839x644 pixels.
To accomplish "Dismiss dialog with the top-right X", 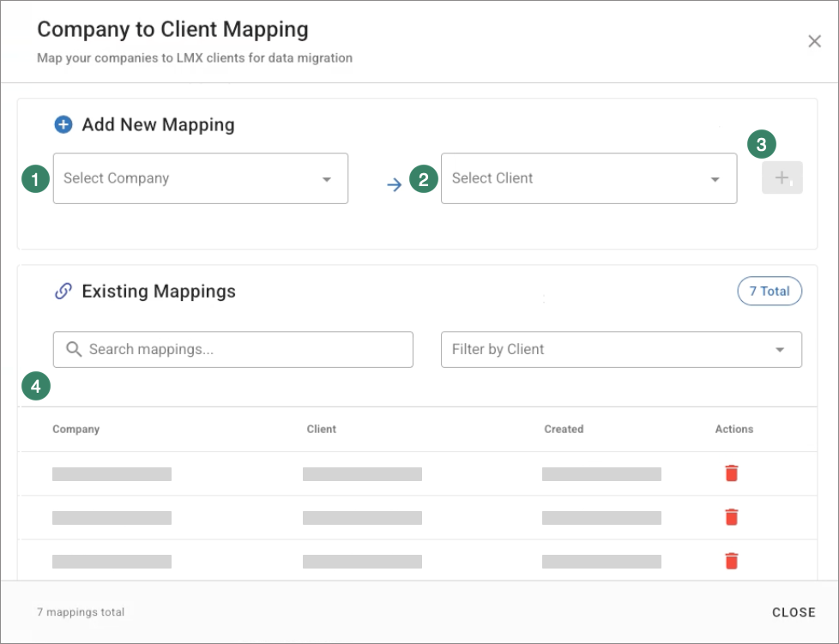I will coord(814,41).
